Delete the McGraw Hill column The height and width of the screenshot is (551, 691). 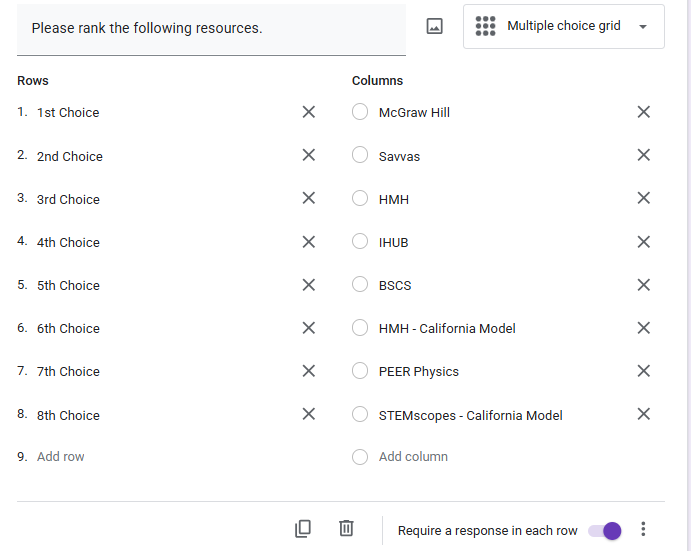point(644,112)
